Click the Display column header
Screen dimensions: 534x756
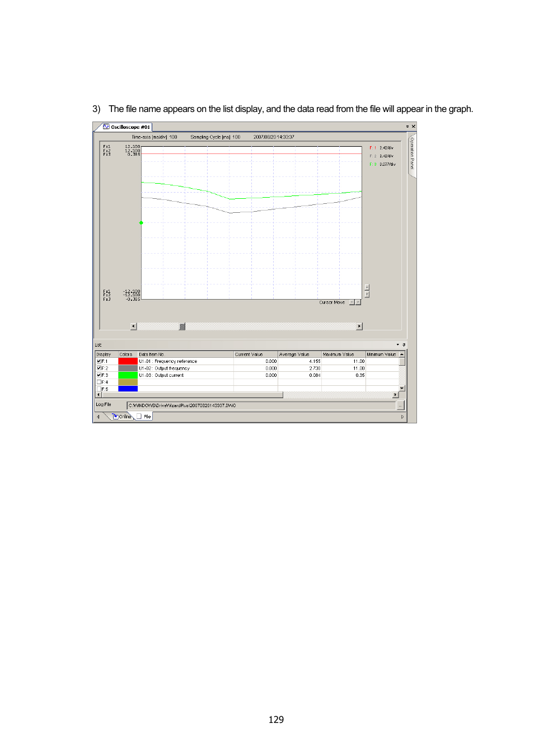[106, 354]
